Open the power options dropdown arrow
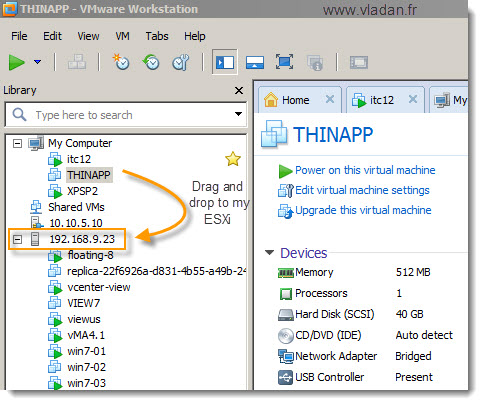The width and height of the screenshot is (483, 405). 38,62
